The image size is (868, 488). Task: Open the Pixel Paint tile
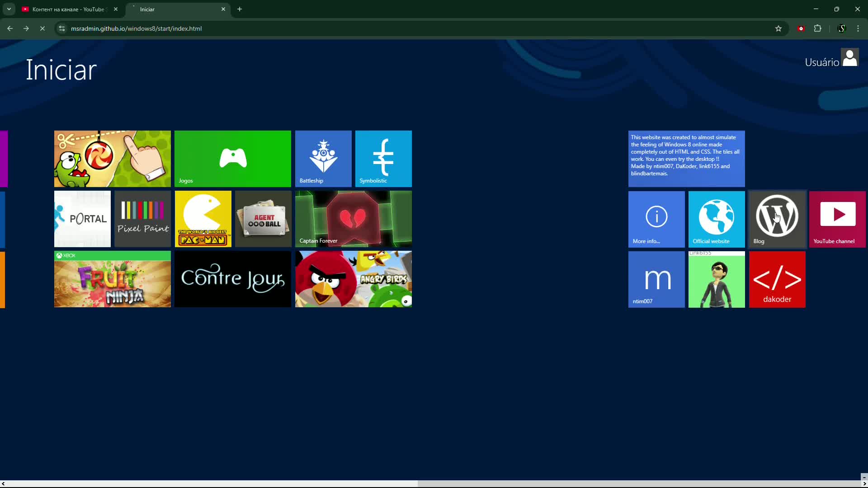tap(142, 219)
